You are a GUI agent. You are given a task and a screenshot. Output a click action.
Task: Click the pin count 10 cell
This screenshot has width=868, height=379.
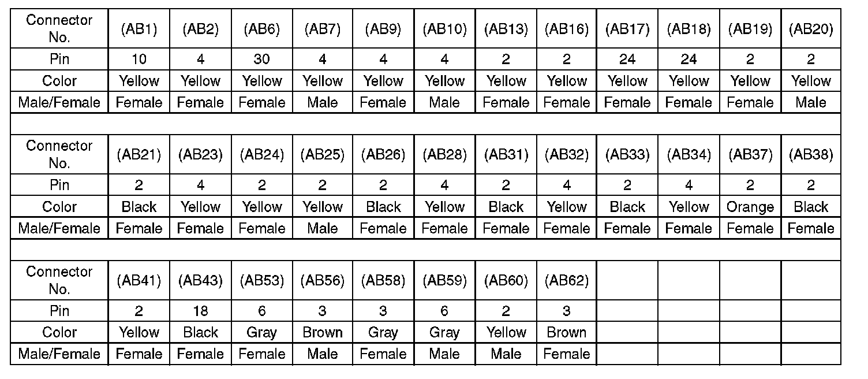click(x=139, y=60)
